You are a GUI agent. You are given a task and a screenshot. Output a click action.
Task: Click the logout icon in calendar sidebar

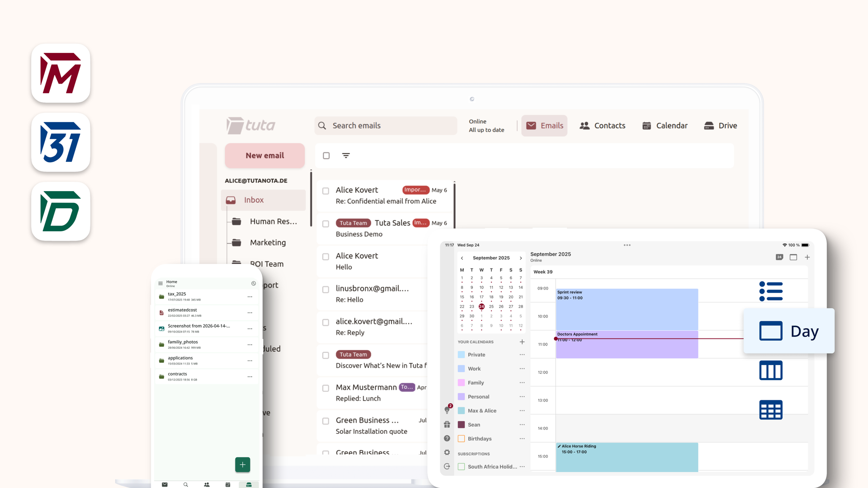(x=447, y=466)
